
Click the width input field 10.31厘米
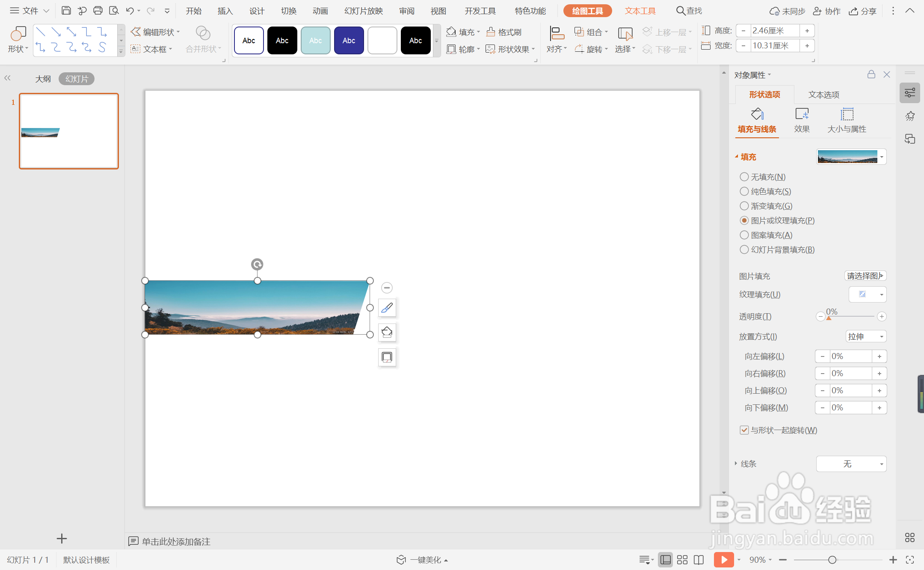coord(775,46)
